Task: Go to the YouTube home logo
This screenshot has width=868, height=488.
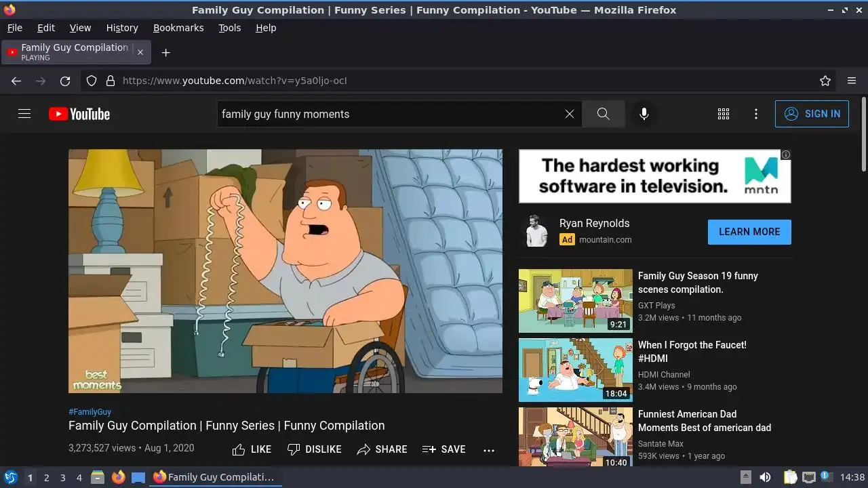Action: [x=79, y=114]
